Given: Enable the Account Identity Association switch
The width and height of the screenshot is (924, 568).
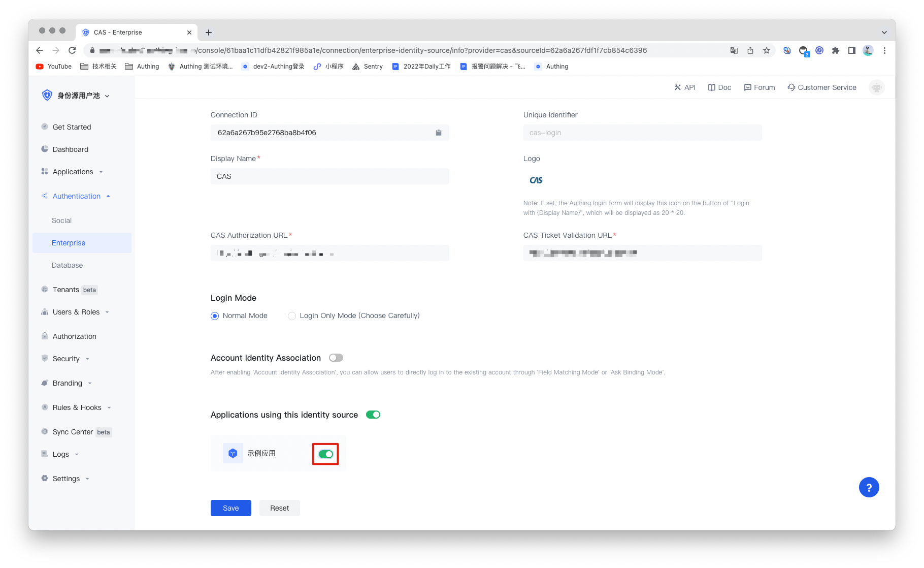Looking at the screenshot, I should [x=336, y=358].
